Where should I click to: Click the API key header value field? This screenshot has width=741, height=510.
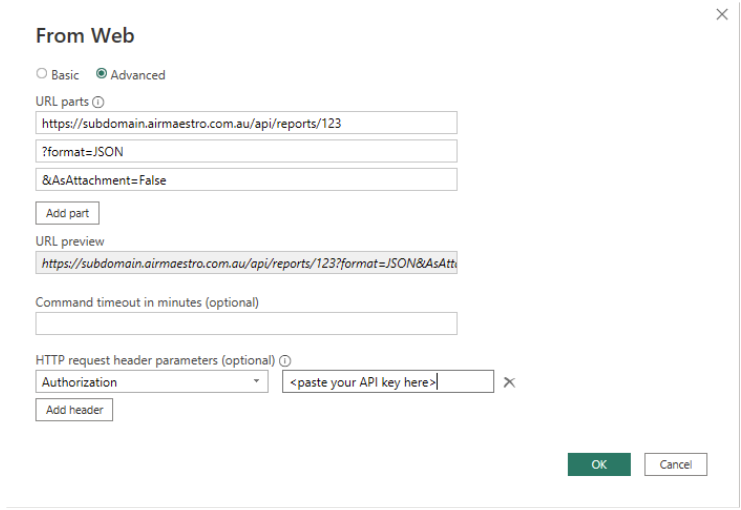click(x=388, y=382)
